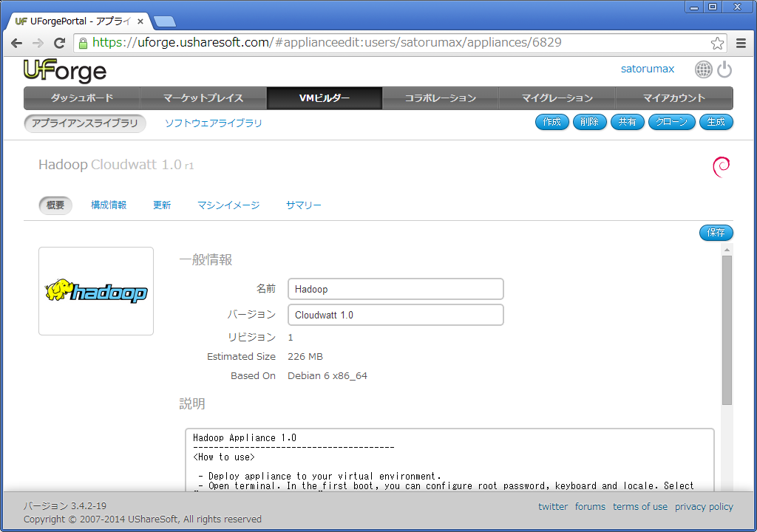Click the 作成 button

click(x=551, y=122)
